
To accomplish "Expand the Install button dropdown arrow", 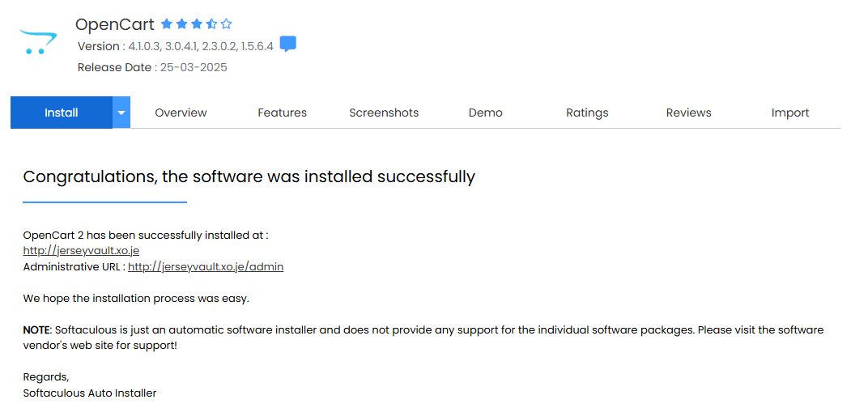I will [x=121, y=113].
